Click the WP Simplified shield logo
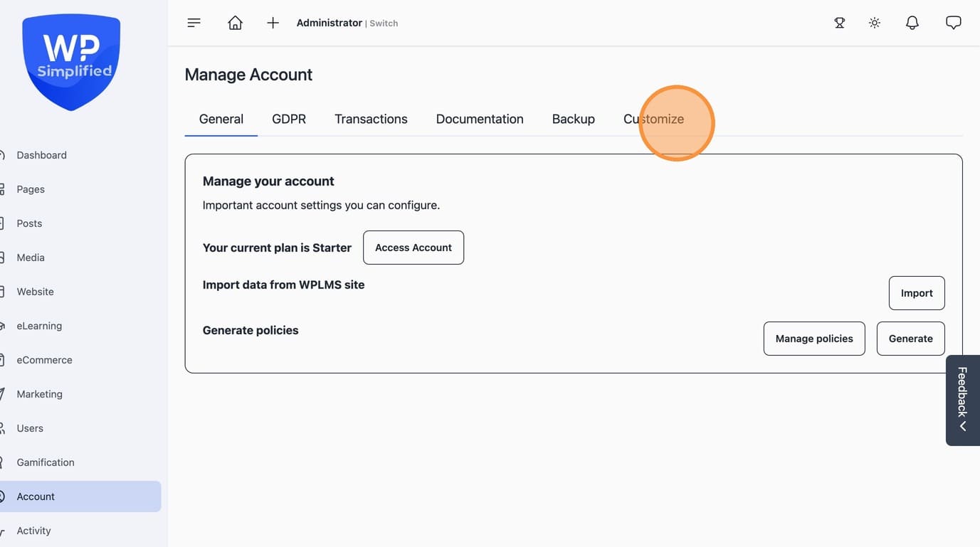This screenshot has width=980, height=547. (71, 62)
